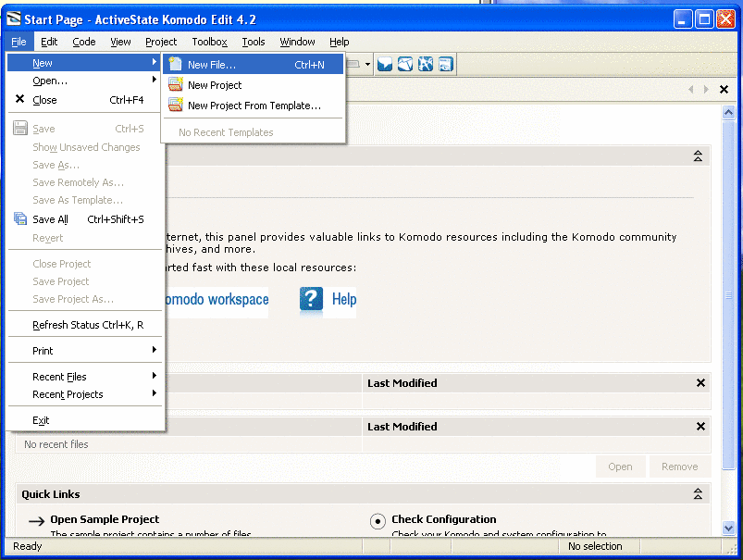Collapse the top start page section chevron
The width and height of the screenshot is (743, 560).
point(699,156)
